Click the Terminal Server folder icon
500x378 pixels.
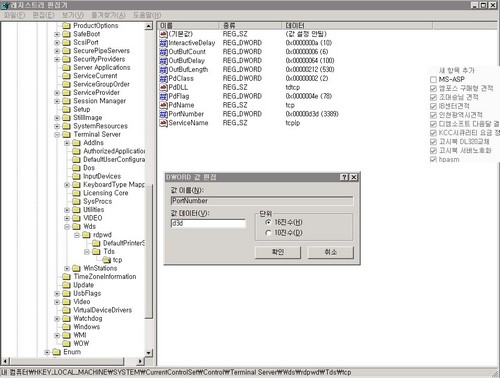click(67, 134)
